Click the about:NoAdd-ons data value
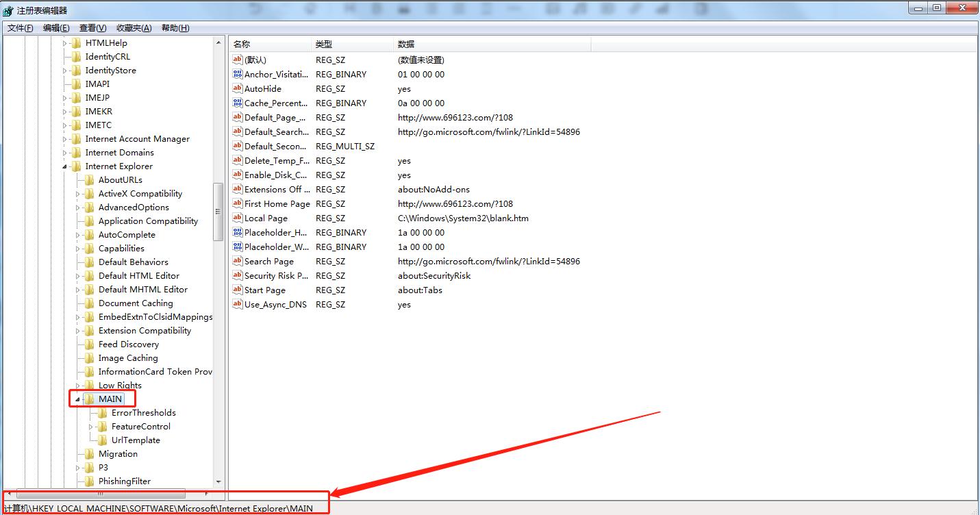Viewport: 980px width, 515px height. 434,189
